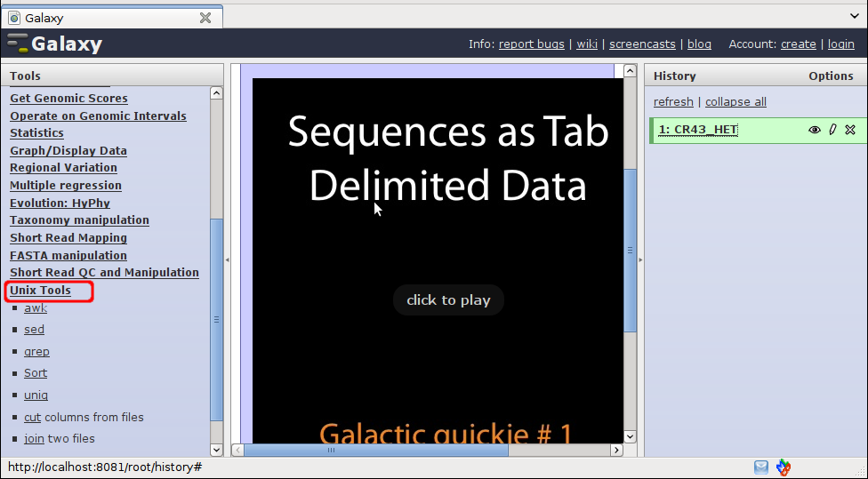
Task: Click the colorful status bar extension icon
Action: (784, 467)
